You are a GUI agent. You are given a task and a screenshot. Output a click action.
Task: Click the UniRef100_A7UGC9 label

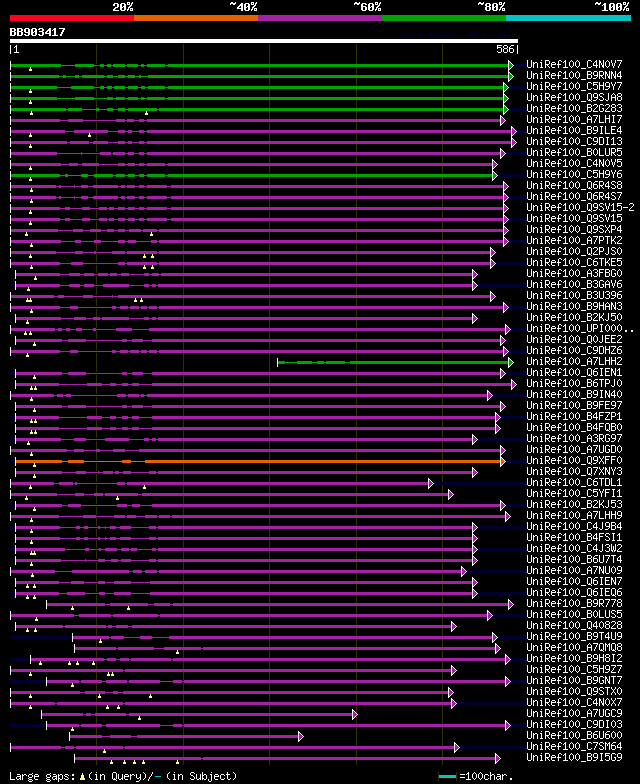click(x=574, y=714)
